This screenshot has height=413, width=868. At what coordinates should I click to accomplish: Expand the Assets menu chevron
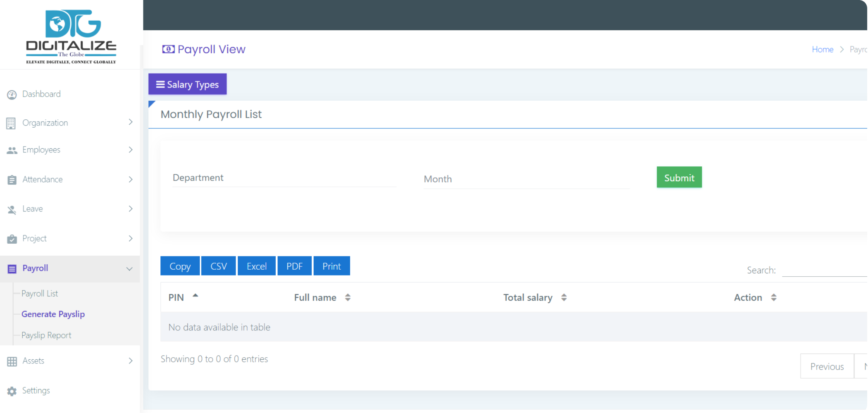[131, 361]
